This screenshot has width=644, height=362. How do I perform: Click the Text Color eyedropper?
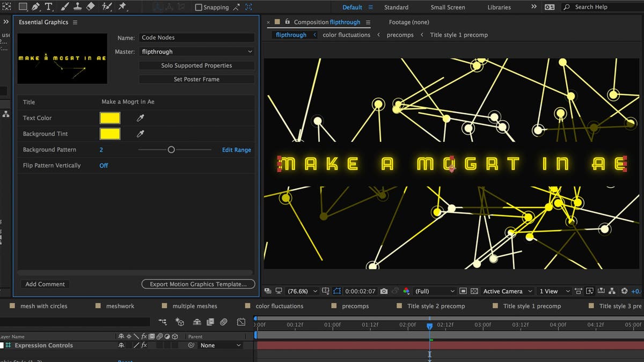(141, 118)
